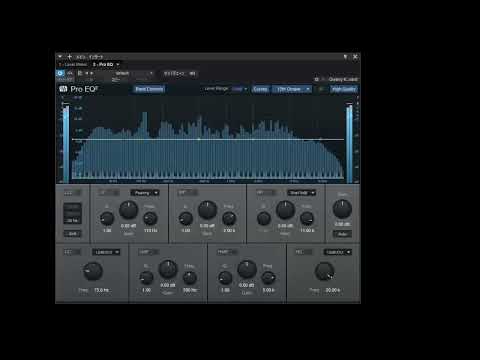Click the LMF band Q knob

pyautogui.click(x=146, y=277)
